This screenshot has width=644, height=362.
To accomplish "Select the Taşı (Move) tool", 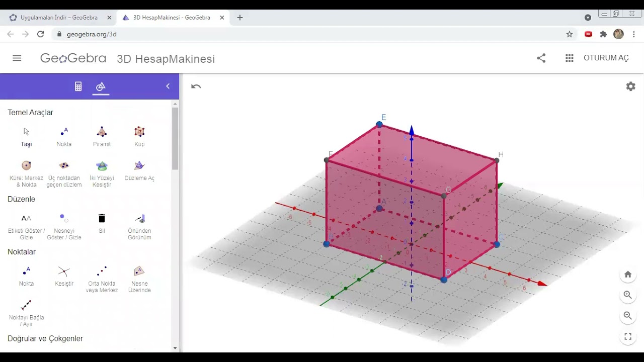I will 26,137.
